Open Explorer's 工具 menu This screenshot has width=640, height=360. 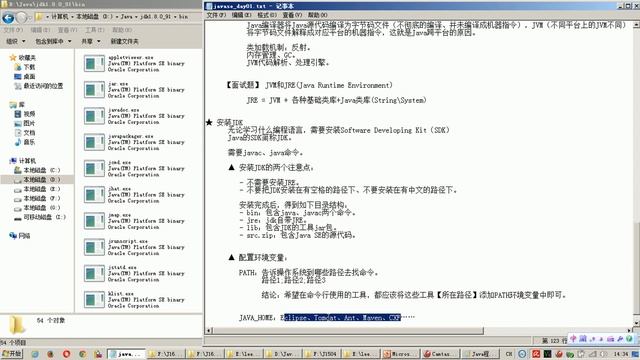point(94,30)
